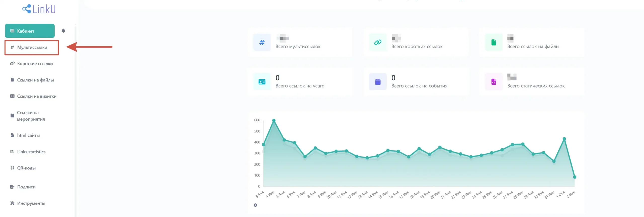Click the tools icon beside Инструменты
Screen dimensions: 644x217
[x=12, y=203]
